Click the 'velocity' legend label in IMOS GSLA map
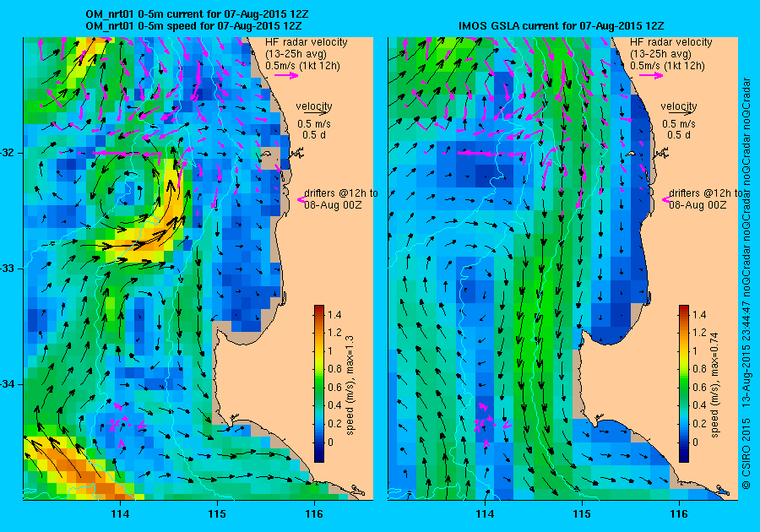 (x=679, y=106)
